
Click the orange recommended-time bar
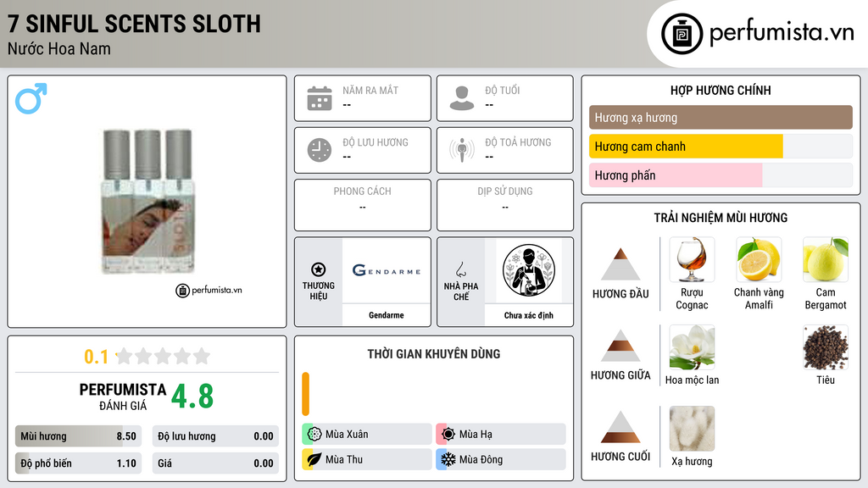pyautogui.click(x=305, y=394)
